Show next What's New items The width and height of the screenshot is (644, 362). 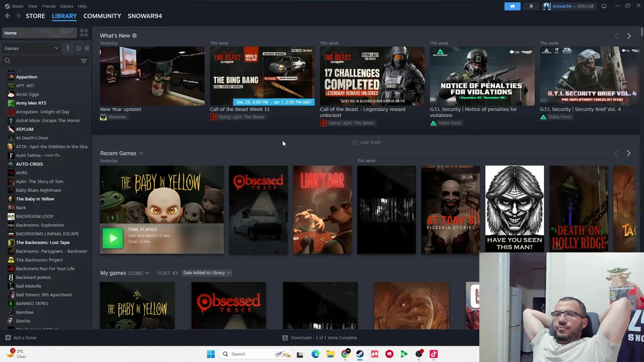click(628, 36)
